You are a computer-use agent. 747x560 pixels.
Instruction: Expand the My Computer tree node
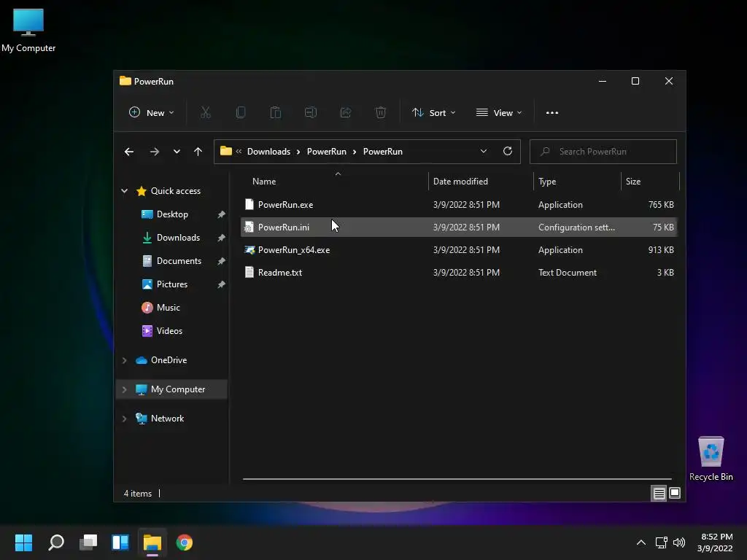point(124,389)
